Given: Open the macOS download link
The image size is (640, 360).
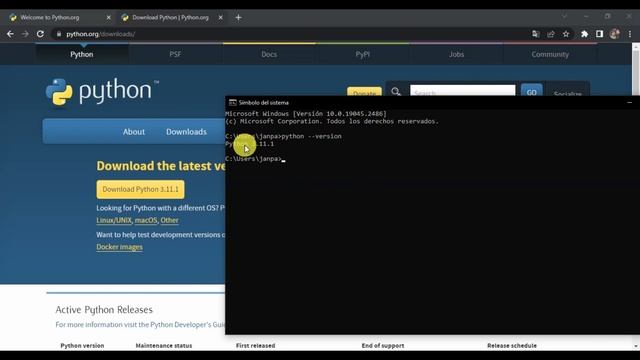Looking at the screenshot, I should pos(146,220).
